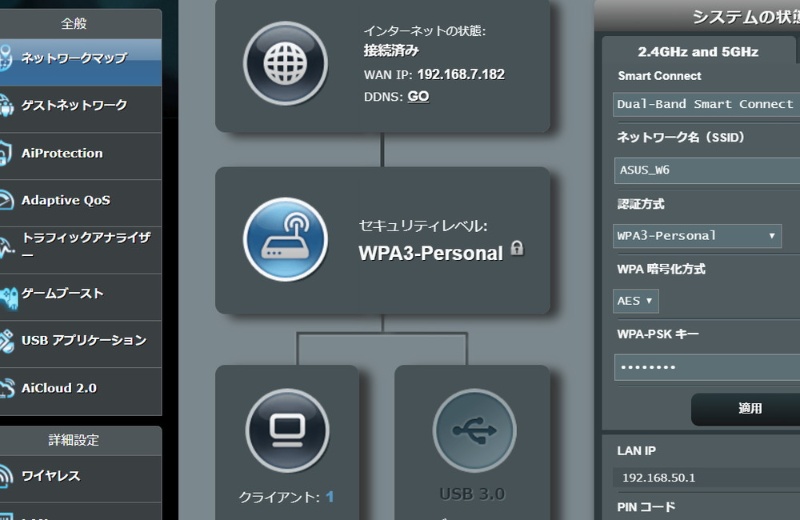Open AiProtection from the sidebar
800x520 pixels.
tap(80, 153)
